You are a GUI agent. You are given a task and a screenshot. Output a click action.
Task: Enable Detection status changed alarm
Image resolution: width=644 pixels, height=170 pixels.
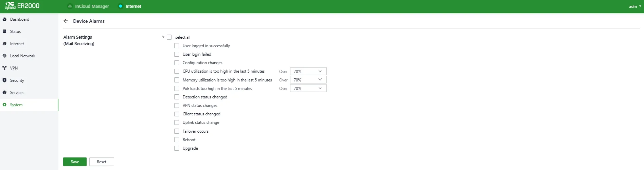(177, 97)
